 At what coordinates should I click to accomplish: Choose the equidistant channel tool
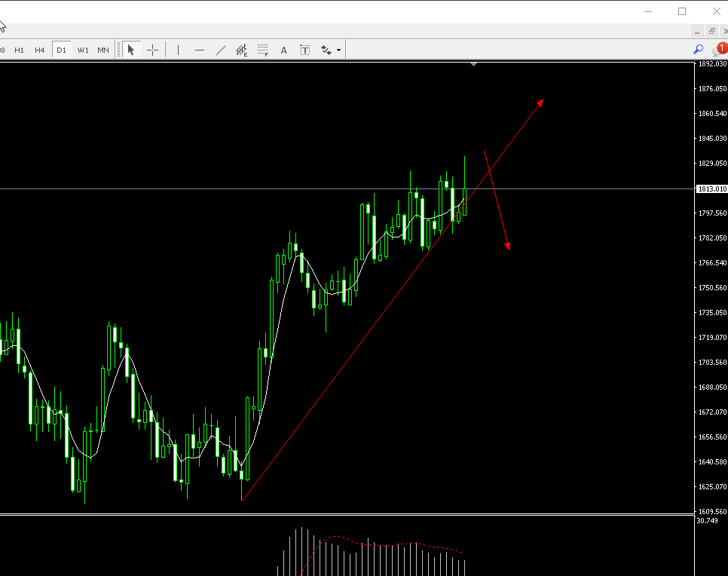[x=241, y=50]
